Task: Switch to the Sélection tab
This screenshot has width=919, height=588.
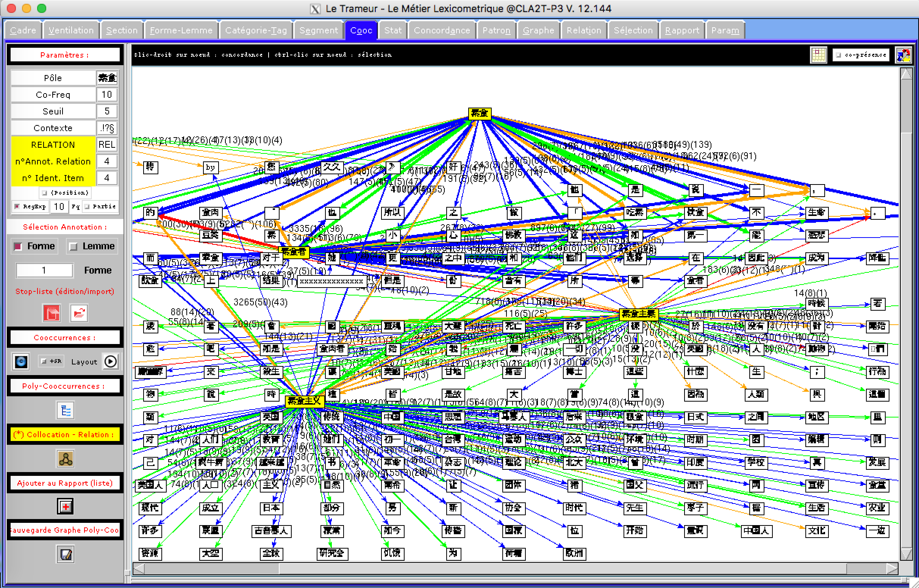Action: point(633,30)
